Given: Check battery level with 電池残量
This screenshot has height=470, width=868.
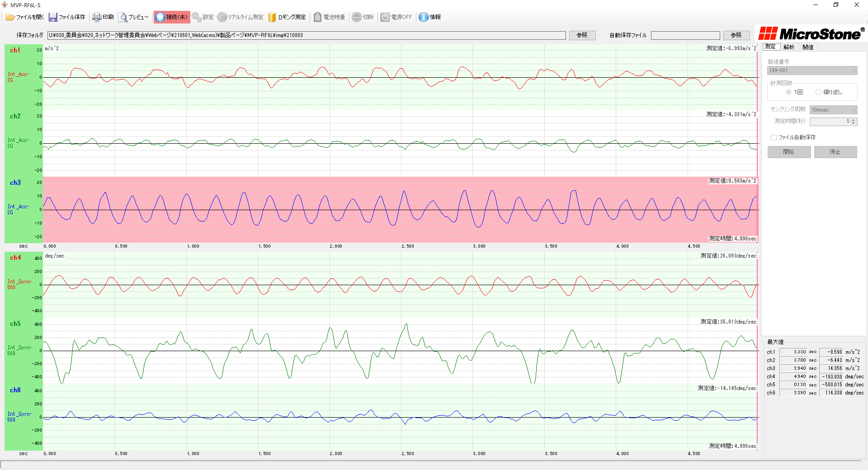Looking at the screenshot, I should tap(330, 17).
